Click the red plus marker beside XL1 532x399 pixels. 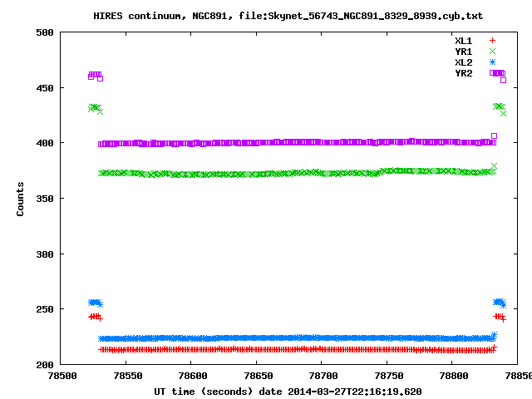pyautogui.click(x=492, y=41)
